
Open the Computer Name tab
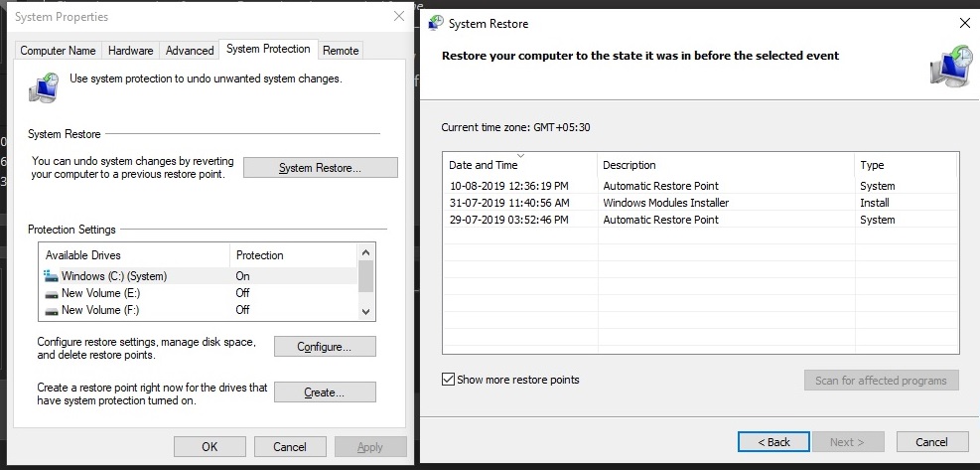[x=59, y=51]
